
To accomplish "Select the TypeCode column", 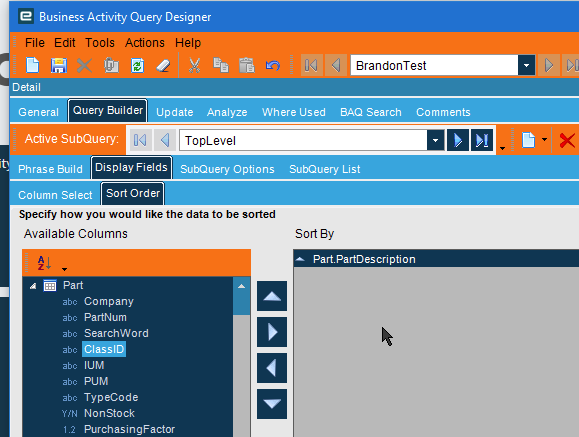I will tap(111, 397).
